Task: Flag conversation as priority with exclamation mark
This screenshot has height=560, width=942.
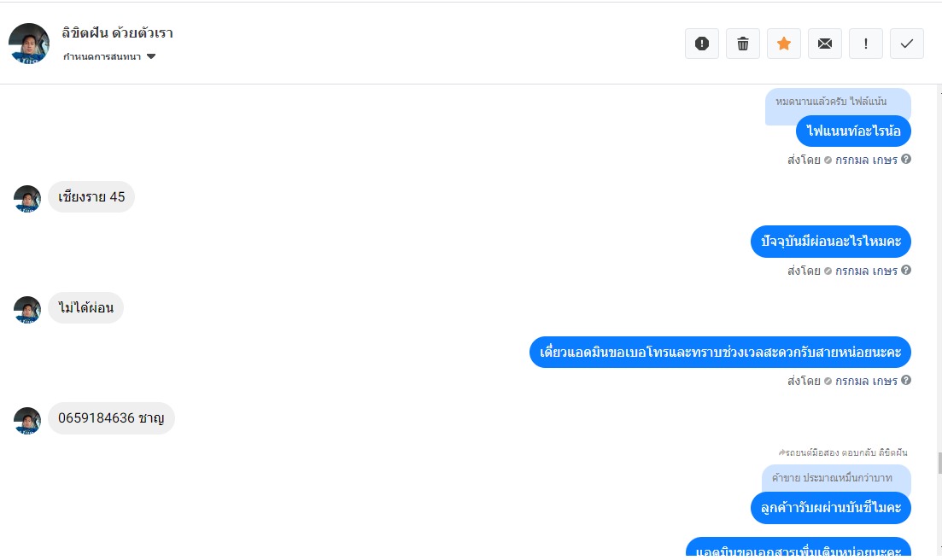Action: pyautogui.click(x=866, y=44)
